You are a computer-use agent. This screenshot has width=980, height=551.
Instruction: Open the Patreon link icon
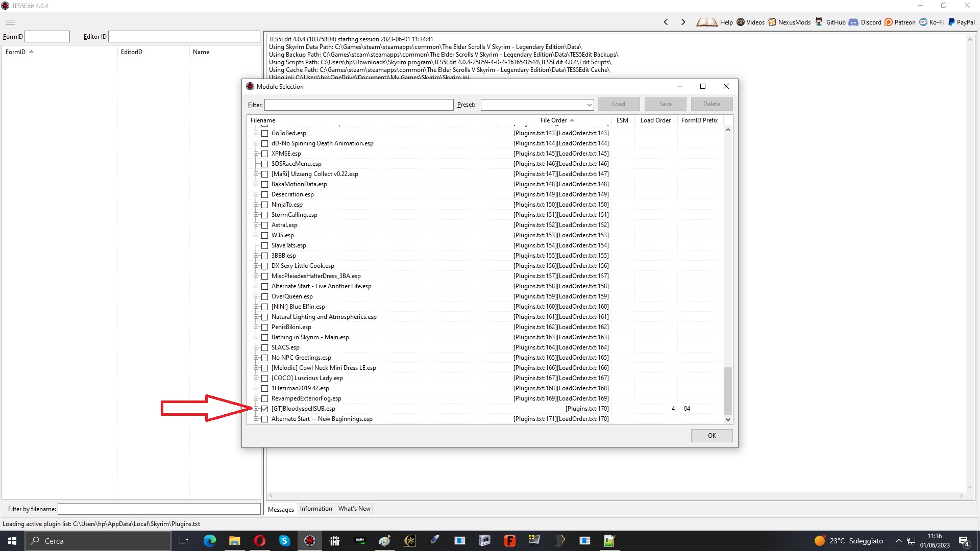click(x=889, y=22)
